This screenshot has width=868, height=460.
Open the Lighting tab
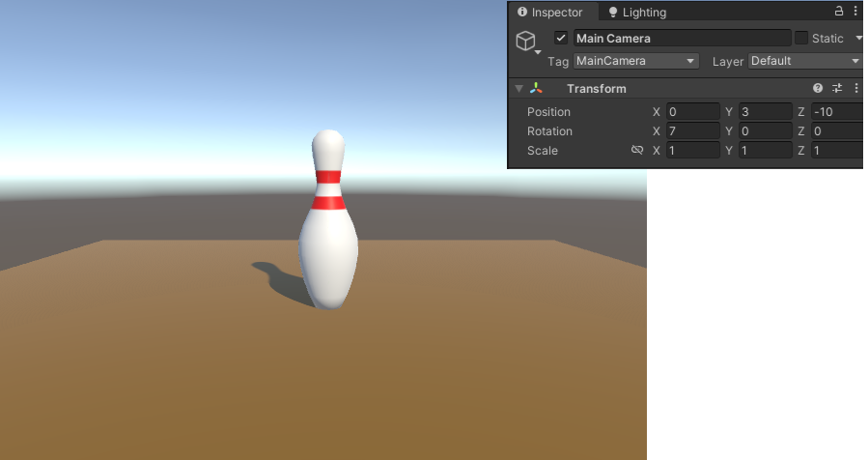637,13
